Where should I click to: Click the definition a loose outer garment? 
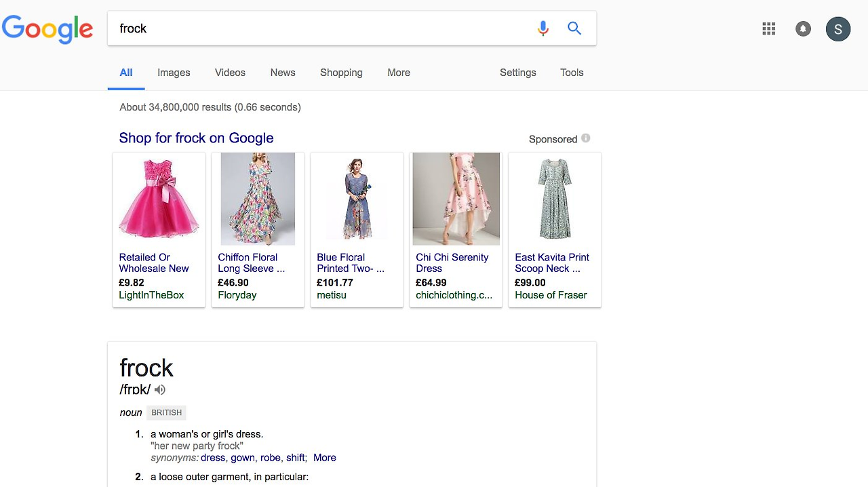(229, 477)
